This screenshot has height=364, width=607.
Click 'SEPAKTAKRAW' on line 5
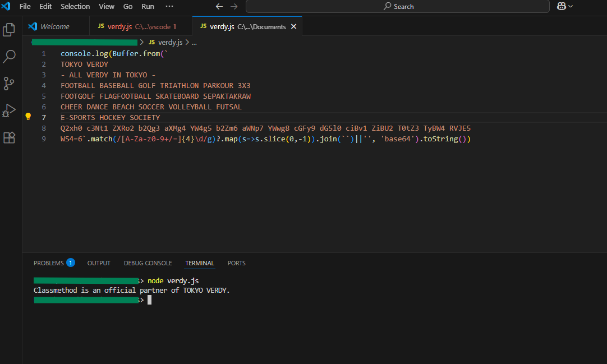tap(227, 96)
